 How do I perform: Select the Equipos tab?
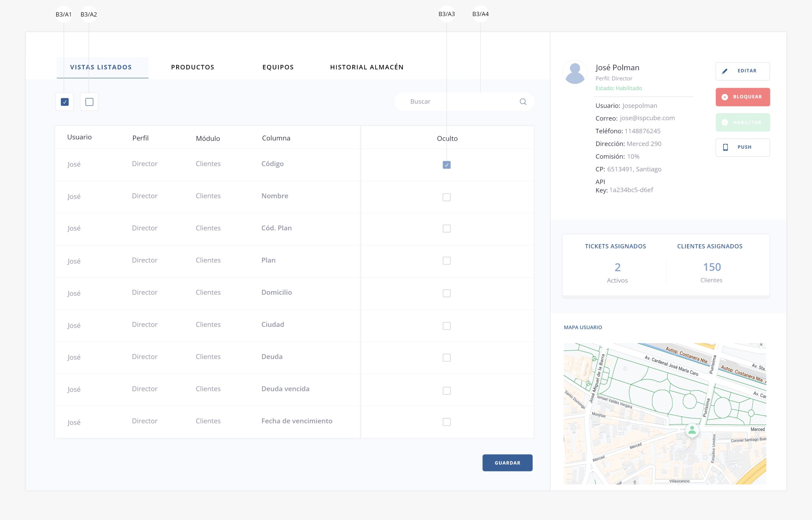[x=278, y=67]
